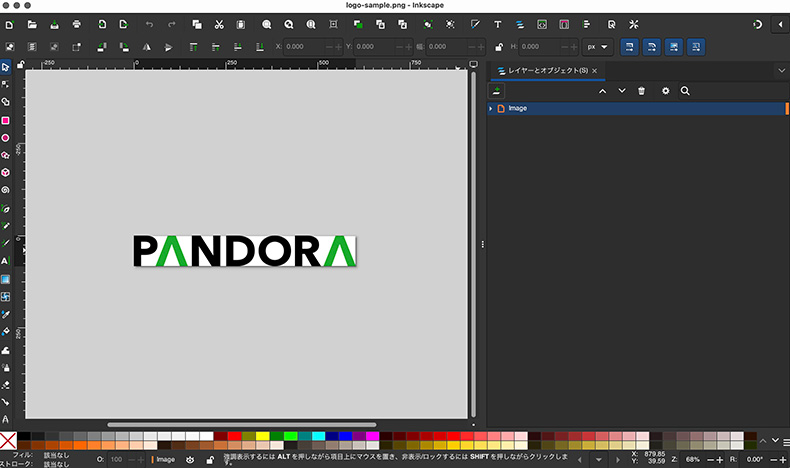Redo the last undone action
The height and width of the screenshot is (468, 790).
[x=171, y=25]
